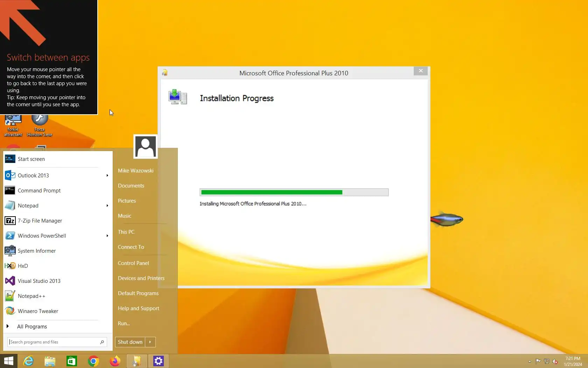Click the HxD icon in Start menu
The height and width of the screenshot is (368, 588).
10,266
